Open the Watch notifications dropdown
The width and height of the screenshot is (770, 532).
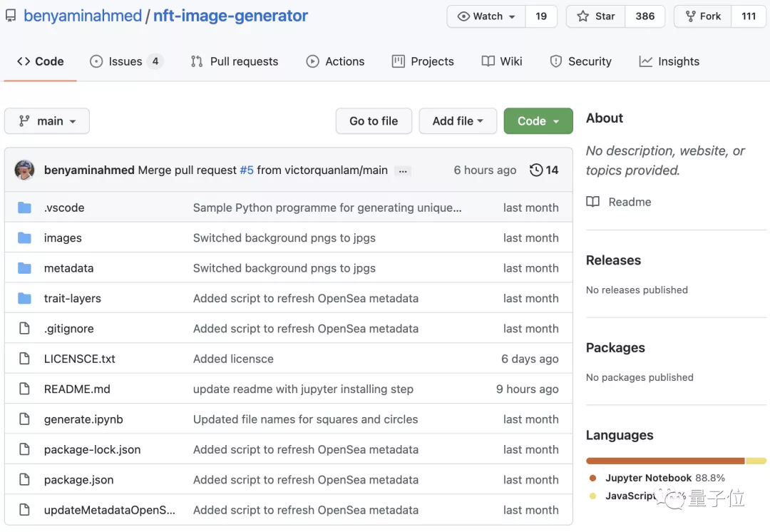tap(487, 16)
